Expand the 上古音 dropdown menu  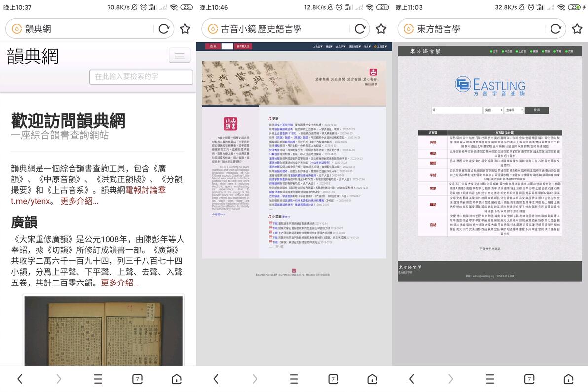coord(318,47)
